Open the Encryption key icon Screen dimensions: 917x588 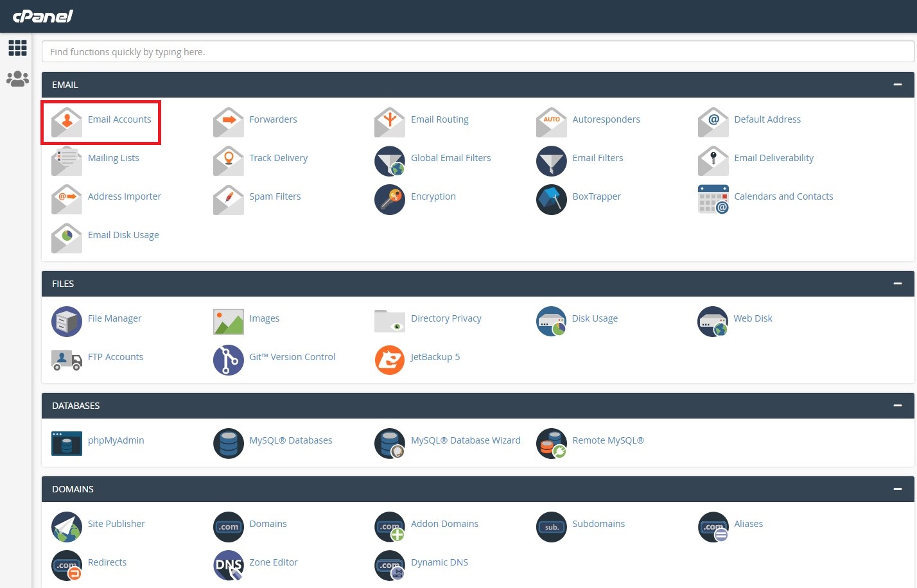[390, 199]
